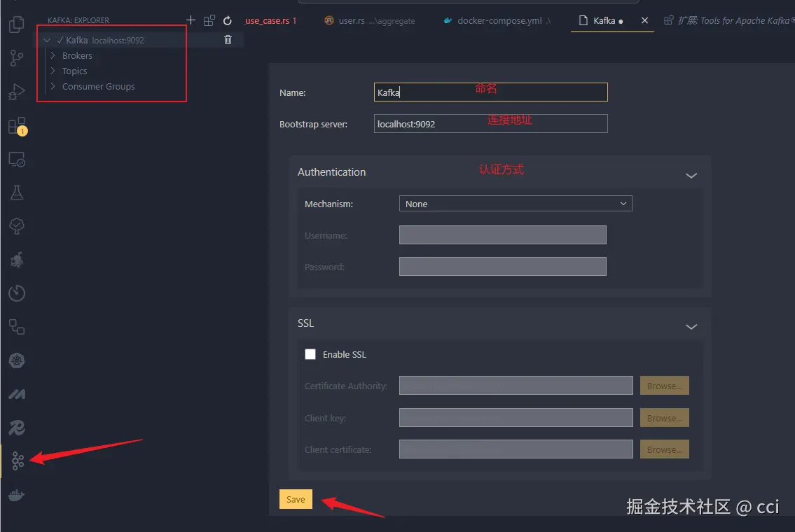This screenshot has height=532, width=795.
Task: Open the double-slash M icon in activity bar
Action: 17,393
